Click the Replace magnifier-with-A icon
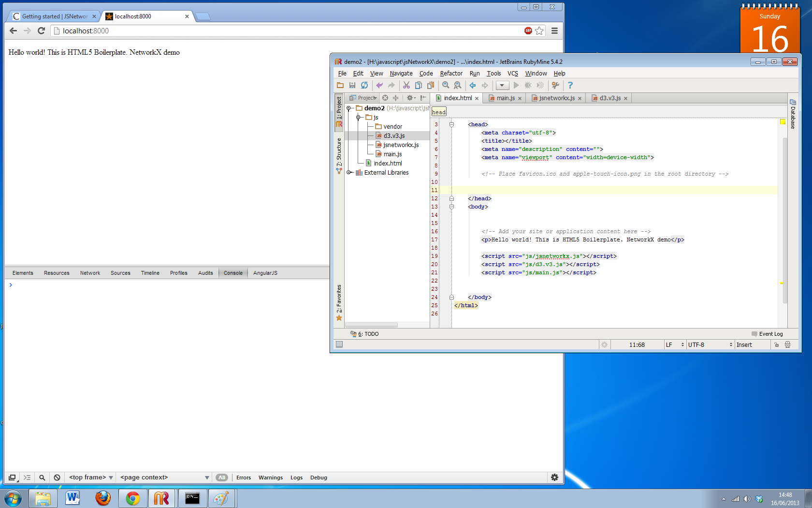812x508 pixels. click(x=458, y=85)
